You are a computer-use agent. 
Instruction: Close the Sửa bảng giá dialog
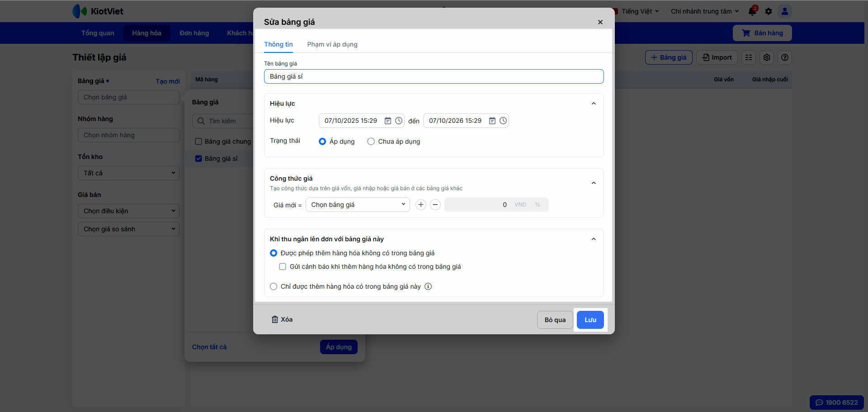point(600,22)
